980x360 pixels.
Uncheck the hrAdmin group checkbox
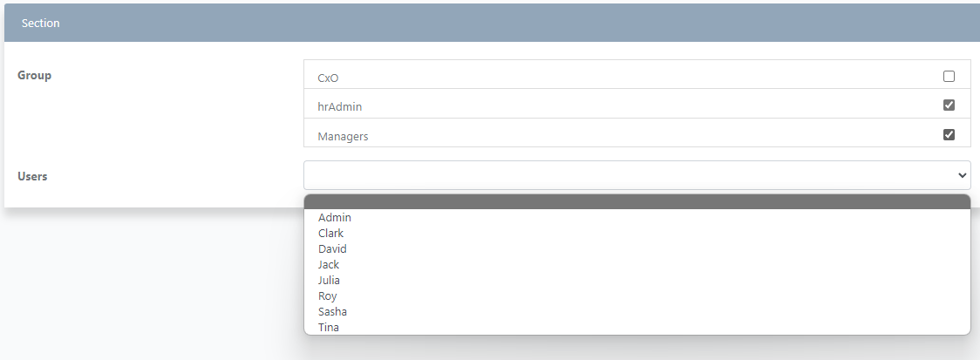[949, 105]
